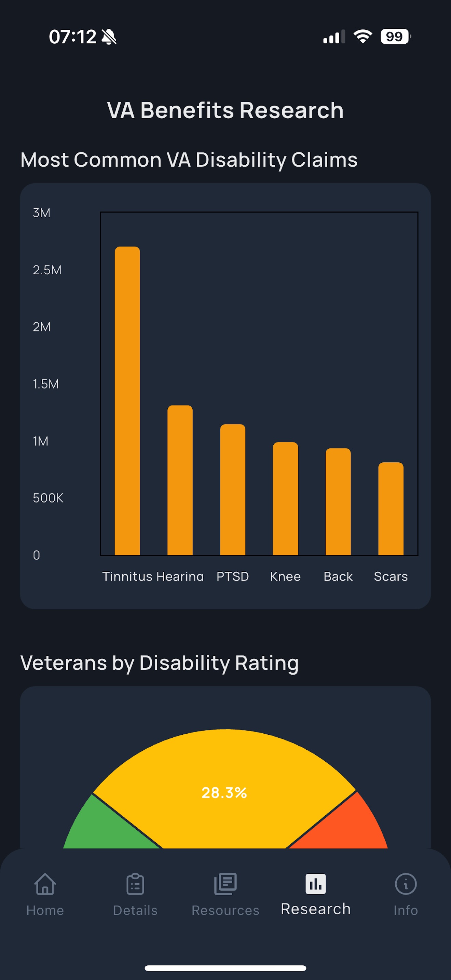Open the Resources newspaper icon
The image size is (451, 980).
point(225,883)
